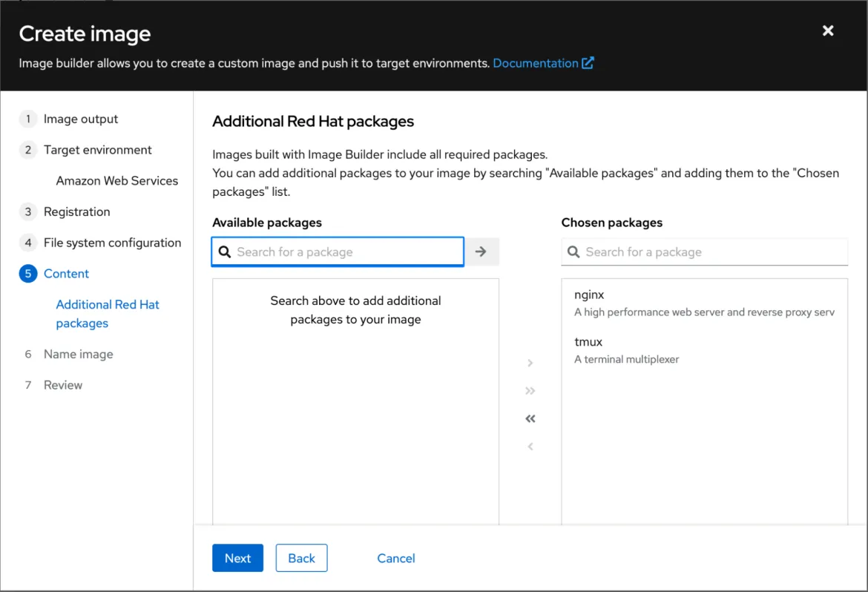This screenshot has height=592, width=868.
Task: Click the add all double-arrow icon
Action: pyautogui.click(x=530, y=391)
